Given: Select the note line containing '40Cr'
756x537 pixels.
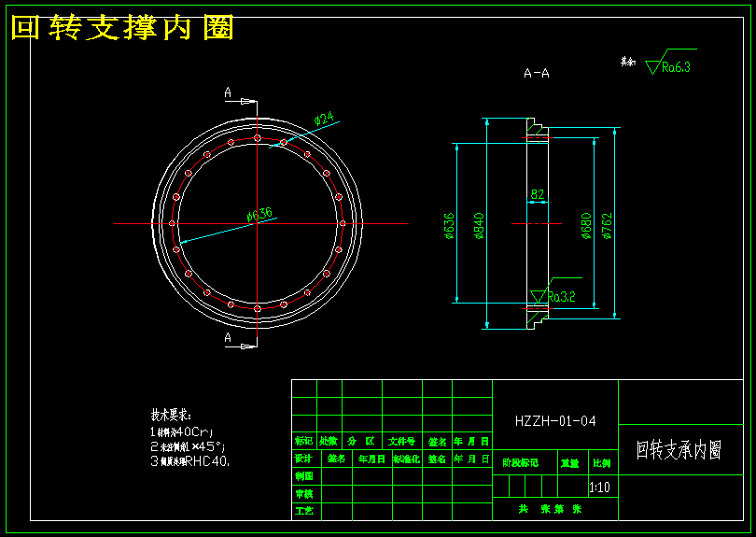Looking at the screenshot, I should pyautogui.click(x=182, y=431).
